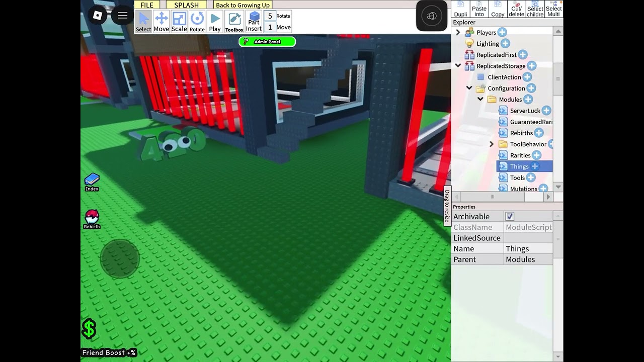The height and width of the screenshot is (362, 644).
Task: Collapse the ReplicatedStorage node
Action: pos(458,66)
